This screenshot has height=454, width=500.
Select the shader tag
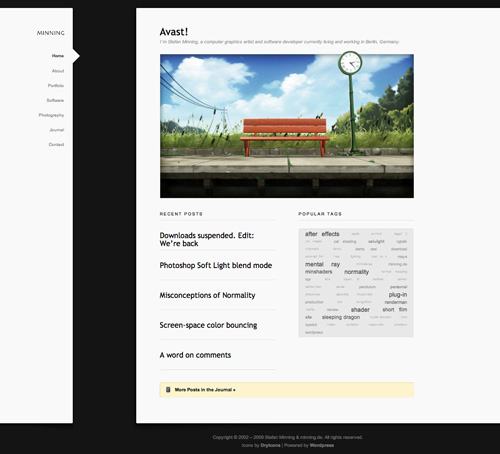pos(360,310)
